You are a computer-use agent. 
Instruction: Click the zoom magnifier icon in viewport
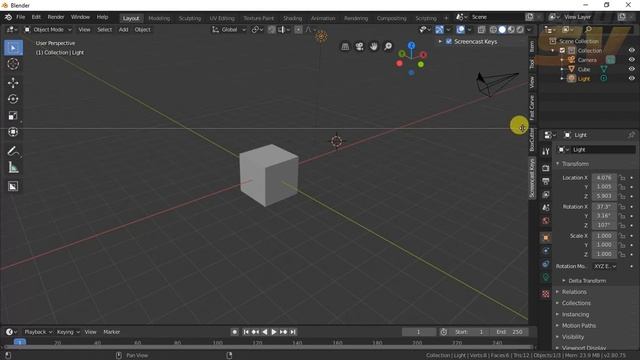point(388,47)
